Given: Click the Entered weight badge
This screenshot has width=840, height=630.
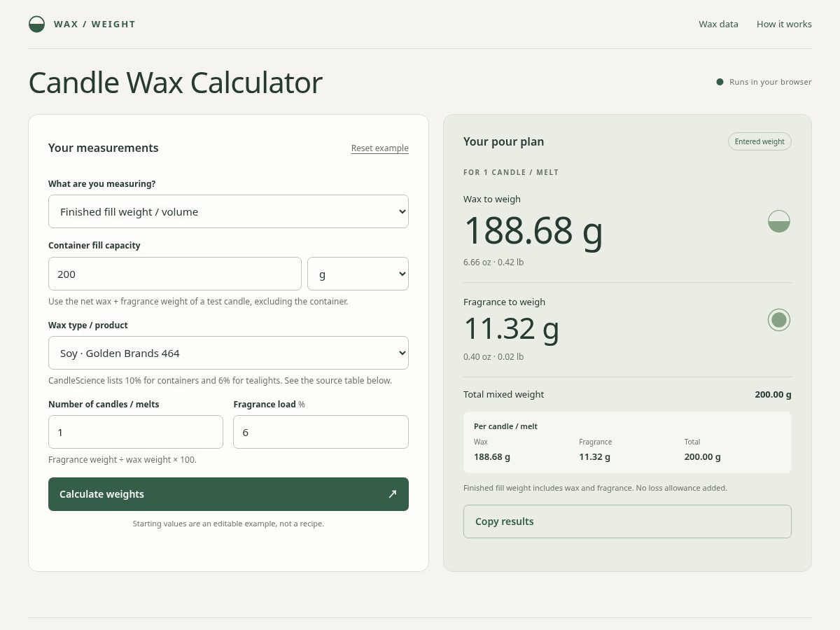Looking at the screenshot, I should pyautogui.click(x=759, y=141).
